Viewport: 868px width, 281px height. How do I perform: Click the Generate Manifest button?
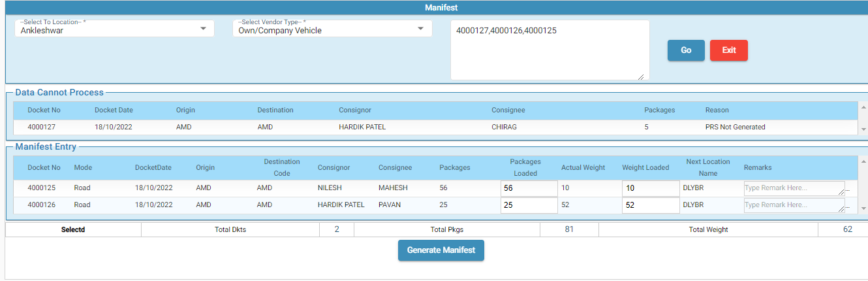click(441, 250)
